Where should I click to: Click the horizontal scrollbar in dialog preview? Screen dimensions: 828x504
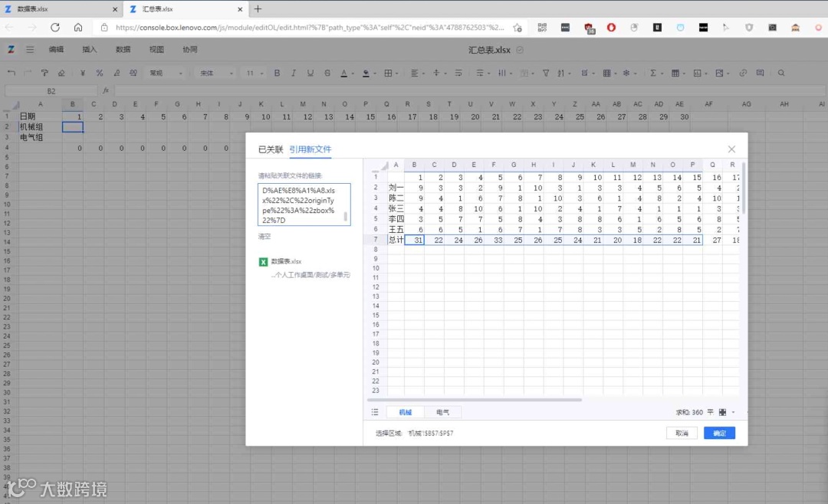(x=475, y=400)
